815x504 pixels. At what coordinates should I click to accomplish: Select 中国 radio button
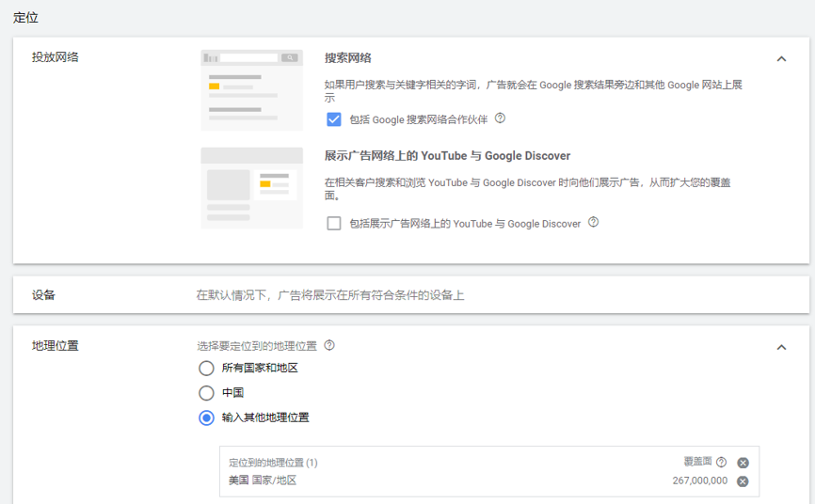206,393
